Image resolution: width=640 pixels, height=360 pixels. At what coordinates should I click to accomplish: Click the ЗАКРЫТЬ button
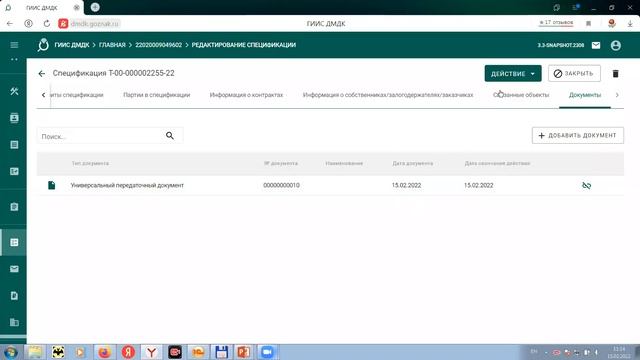click(574, 73)
